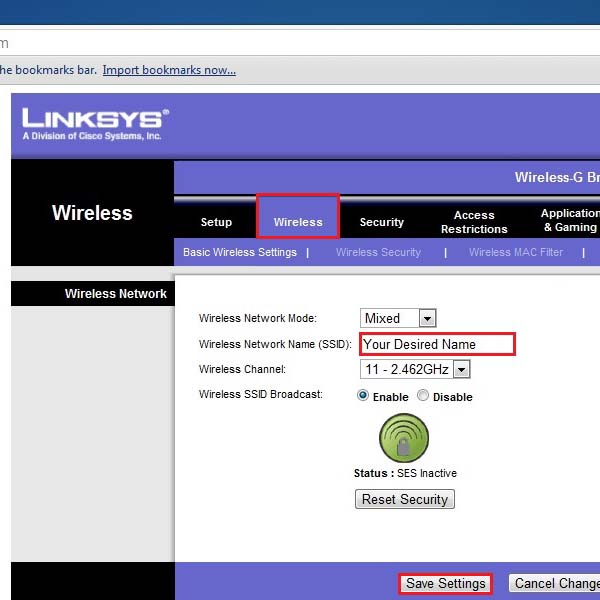Click the Wireless Network section heading
Image resolution: width=600 pixels, height=600 pixels.
pos(116,293)
